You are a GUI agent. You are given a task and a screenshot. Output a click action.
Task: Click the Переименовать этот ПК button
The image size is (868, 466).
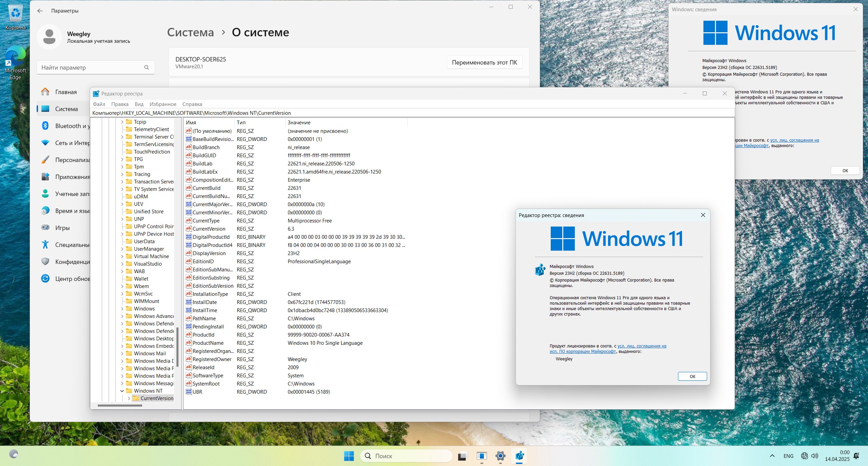(484, 62)
